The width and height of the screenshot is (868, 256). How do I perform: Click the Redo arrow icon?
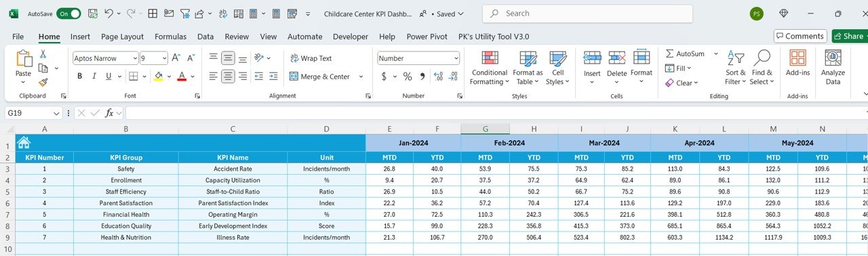pos(131,14)
